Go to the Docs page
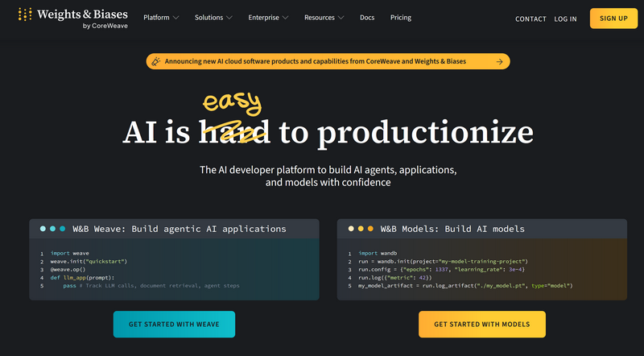The image size is (644, 356). point(367,18)
